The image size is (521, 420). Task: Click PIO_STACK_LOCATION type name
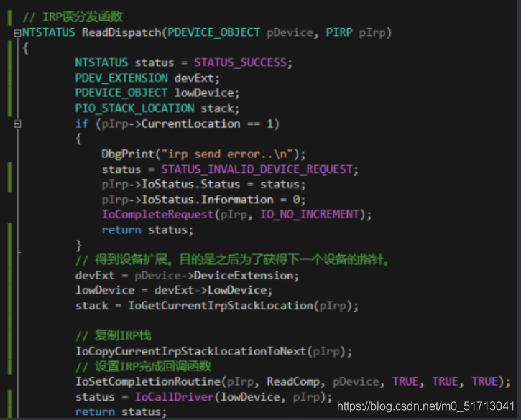(x=134, y=108)
